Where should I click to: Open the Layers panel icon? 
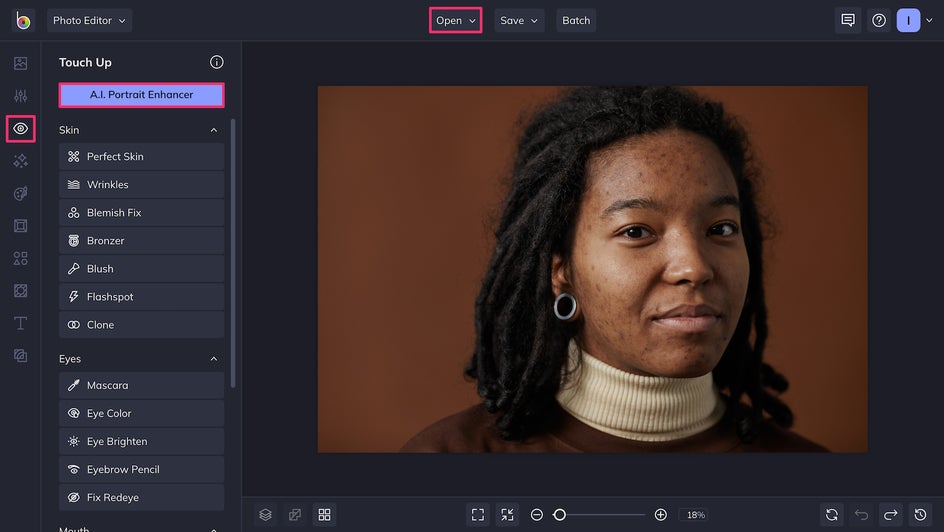[266, 515]
